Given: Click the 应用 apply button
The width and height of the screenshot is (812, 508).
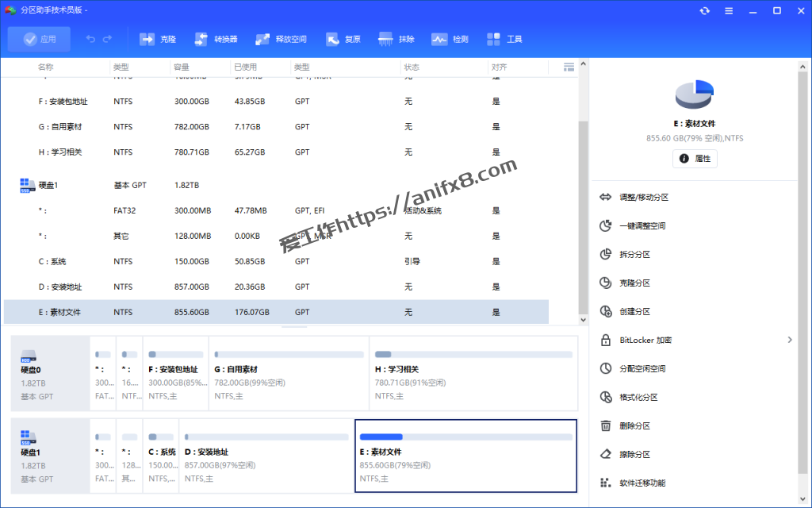Looking at the screenshot, I should [40, 39].
